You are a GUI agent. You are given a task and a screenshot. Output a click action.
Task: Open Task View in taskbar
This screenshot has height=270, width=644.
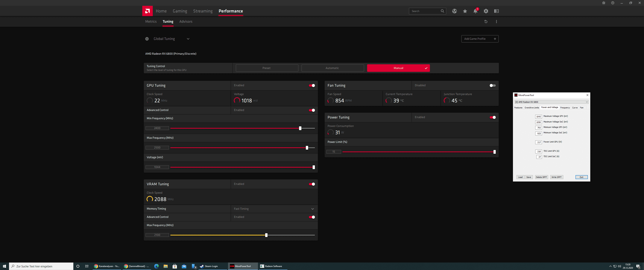(x=87, y=266)
